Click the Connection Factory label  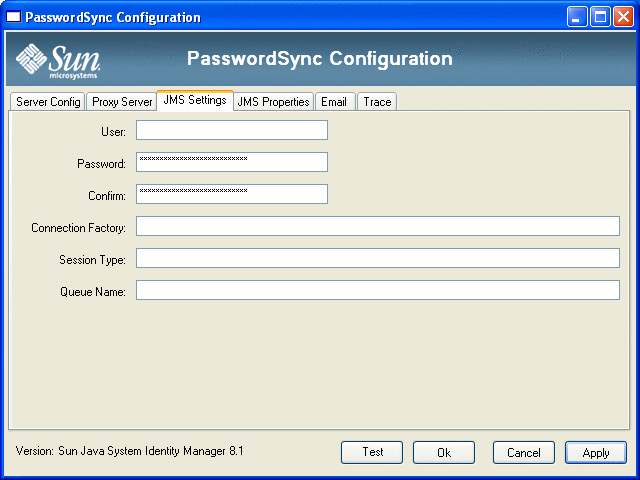pyautogui.click(x=78, y=228)
